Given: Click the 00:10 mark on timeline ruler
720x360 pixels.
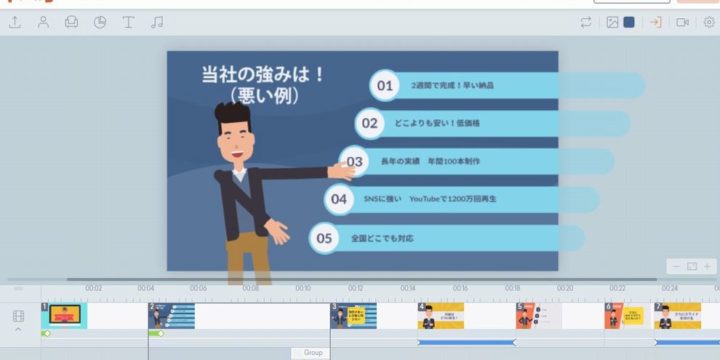Looking at the screenshot, I should coord(303,288).
